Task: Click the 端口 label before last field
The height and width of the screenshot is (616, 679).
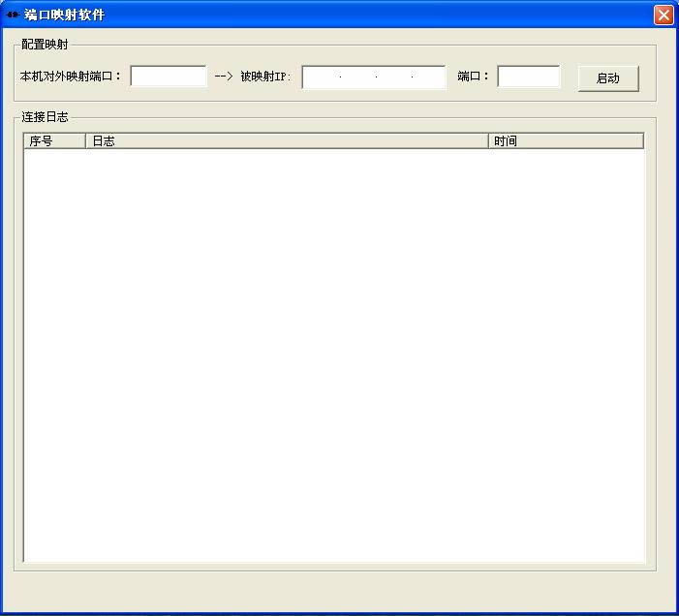Action: click(474, 77)
